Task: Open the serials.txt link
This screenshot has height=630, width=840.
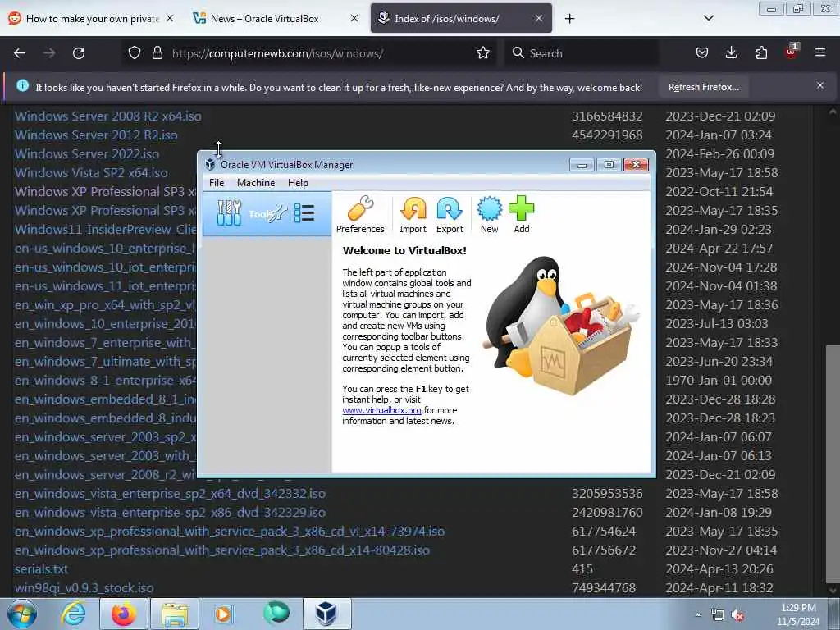Action: (x=41, y=569)
